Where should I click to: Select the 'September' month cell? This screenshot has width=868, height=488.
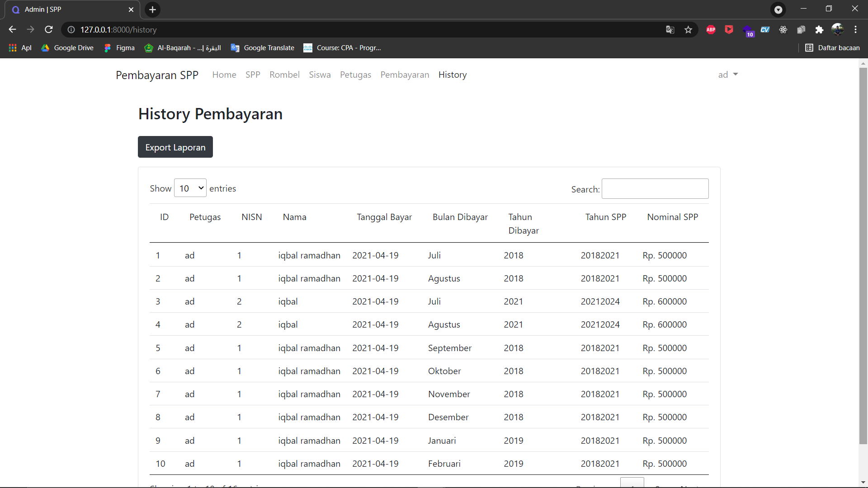pos(450,348)
